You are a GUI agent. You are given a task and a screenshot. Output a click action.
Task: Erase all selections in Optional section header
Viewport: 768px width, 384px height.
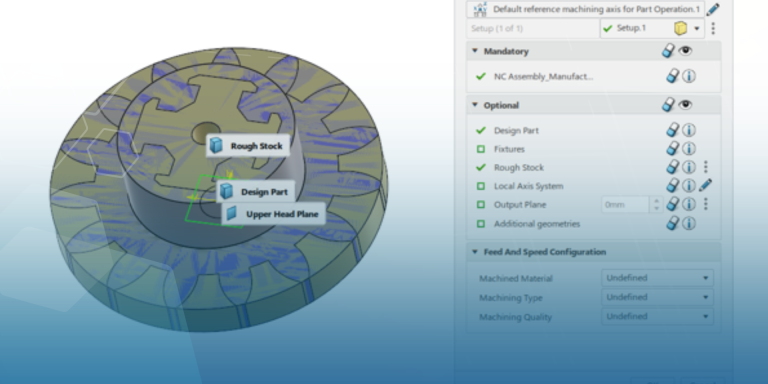pyautogui.click(x=668, y=104)
